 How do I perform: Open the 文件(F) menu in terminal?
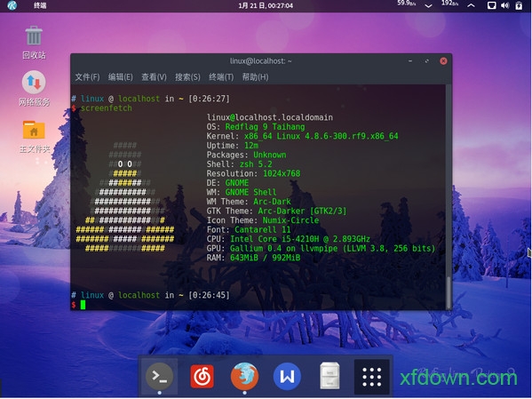pyautogui.click(x=87, y=77)
